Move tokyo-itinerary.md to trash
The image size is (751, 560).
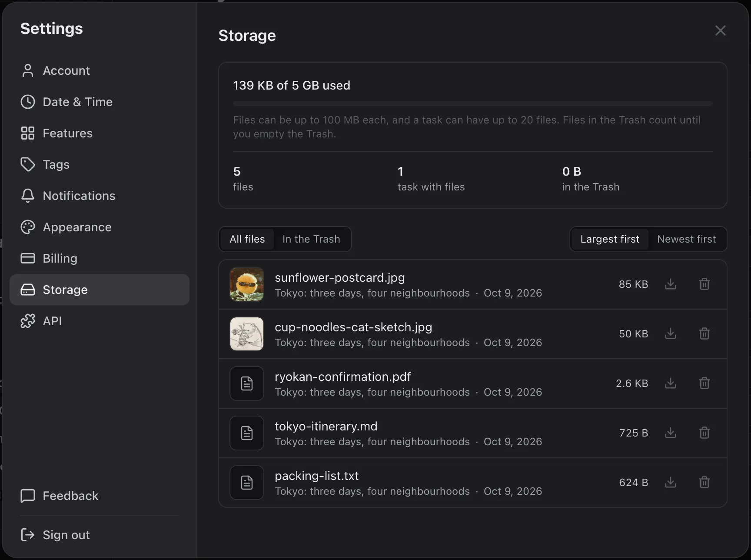tap(704, 433)
